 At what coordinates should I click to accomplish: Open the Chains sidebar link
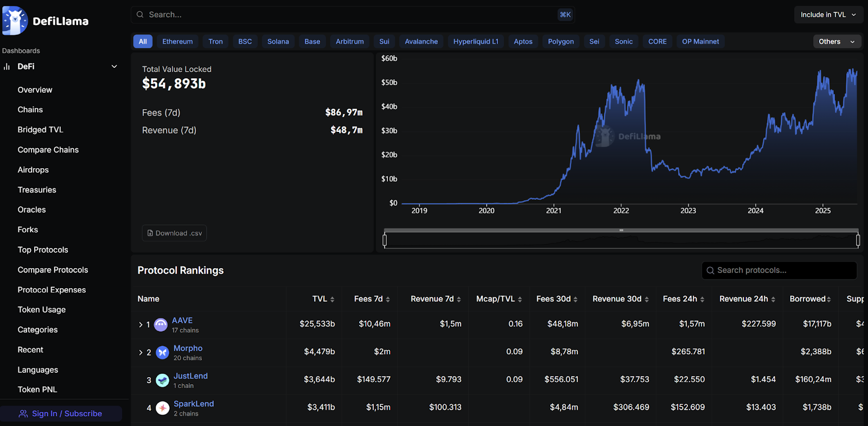[30, 110]
